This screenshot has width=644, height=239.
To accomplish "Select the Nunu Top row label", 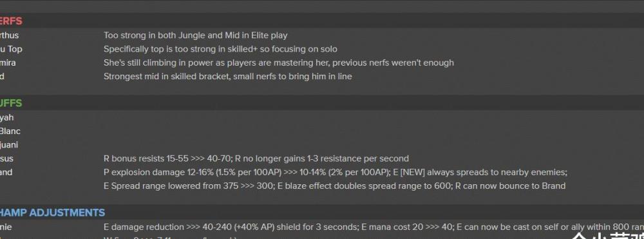I will [x=11, y=49].
